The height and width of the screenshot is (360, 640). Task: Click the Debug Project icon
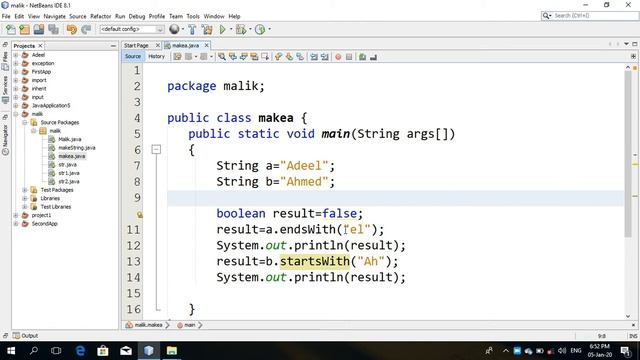[x=241, y=29]
